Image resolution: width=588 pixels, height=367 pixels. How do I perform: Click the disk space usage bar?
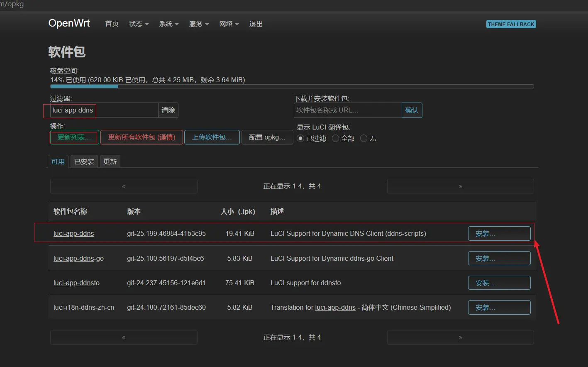(292, 86)
